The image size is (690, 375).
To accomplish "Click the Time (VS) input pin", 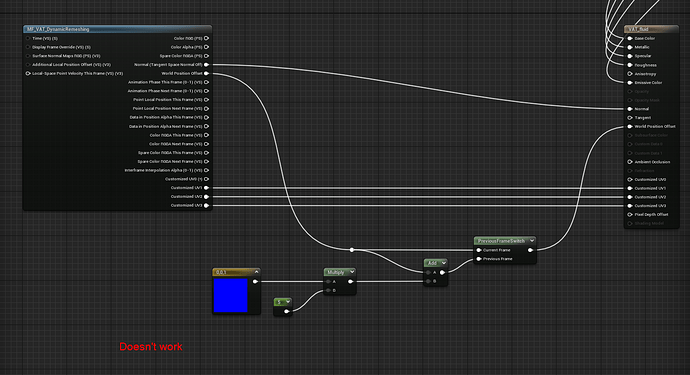I will coord(28,38).
